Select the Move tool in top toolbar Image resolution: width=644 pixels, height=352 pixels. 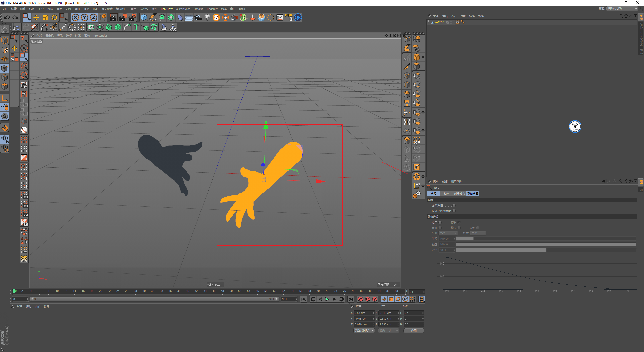(x=36, y=17)
